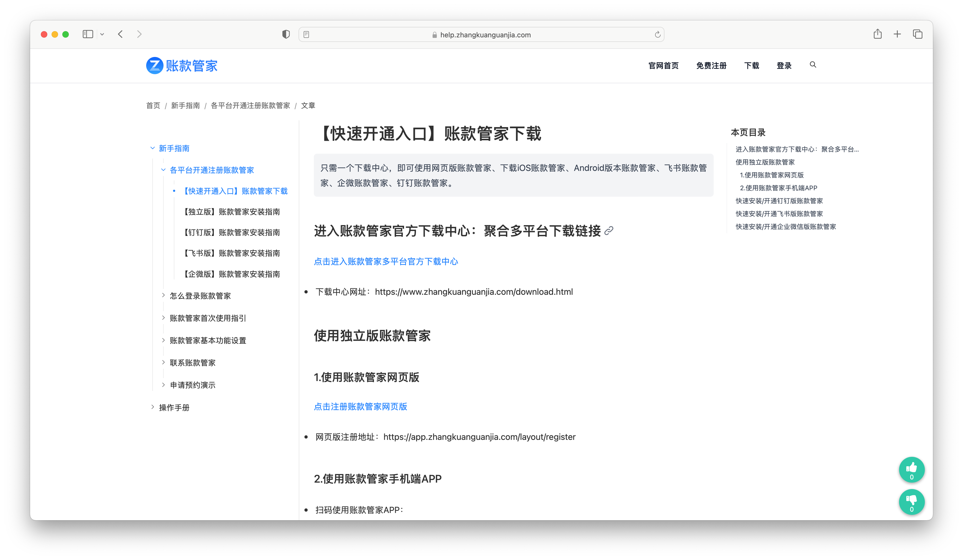Click the address bar URL field
Image resolution: width=963 pixels, height=560 pixels.
click(481, 35)
